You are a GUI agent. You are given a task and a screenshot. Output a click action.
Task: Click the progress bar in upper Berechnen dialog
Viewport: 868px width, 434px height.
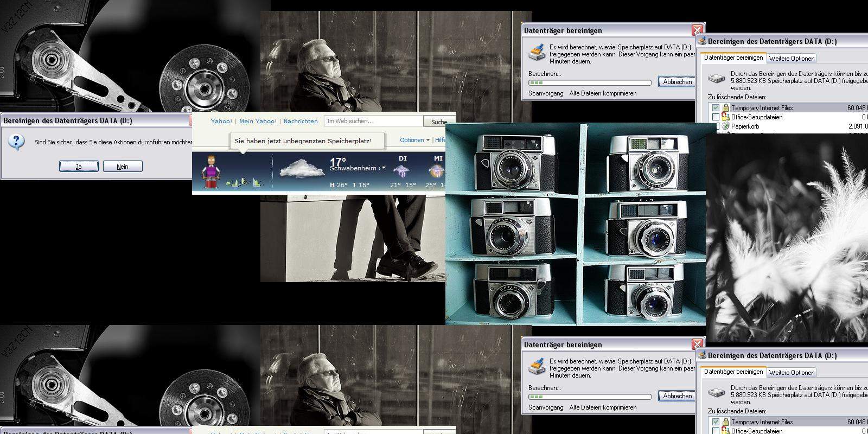(x=590, y=83)
